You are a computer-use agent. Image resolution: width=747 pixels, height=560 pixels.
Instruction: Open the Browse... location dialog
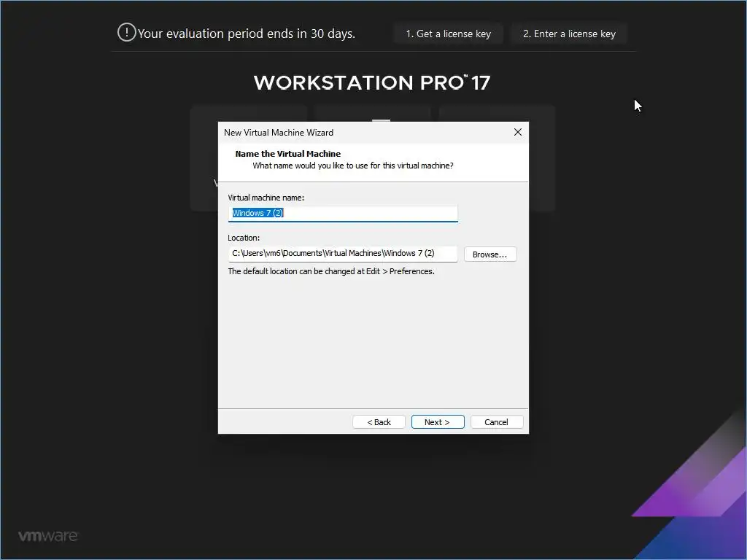tap(490, 254)
